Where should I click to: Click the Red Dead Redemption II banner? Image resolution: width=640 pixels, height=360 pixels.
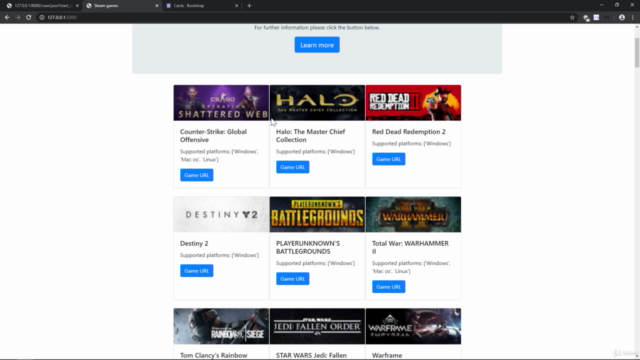point(413,103)
